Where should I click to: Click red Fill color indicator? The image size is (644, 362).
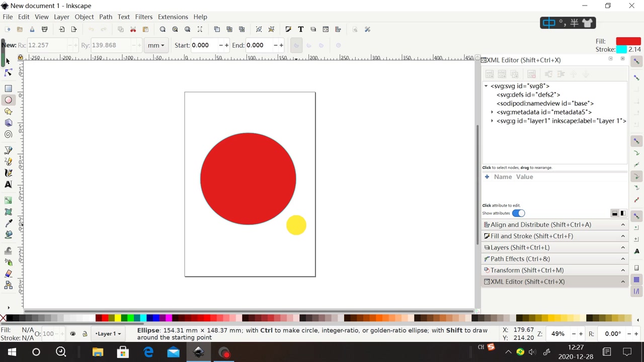tap(628, 41)
